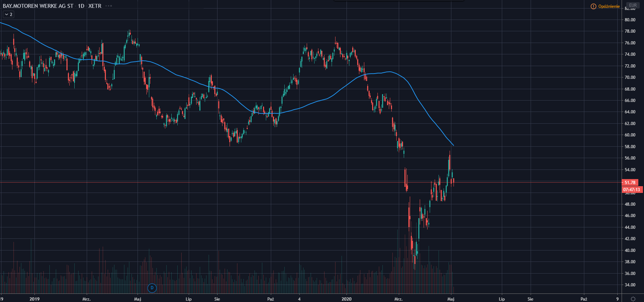Click the Lip label right of Maj 2020
644x302 pixels.
click(x=501, y=299)
